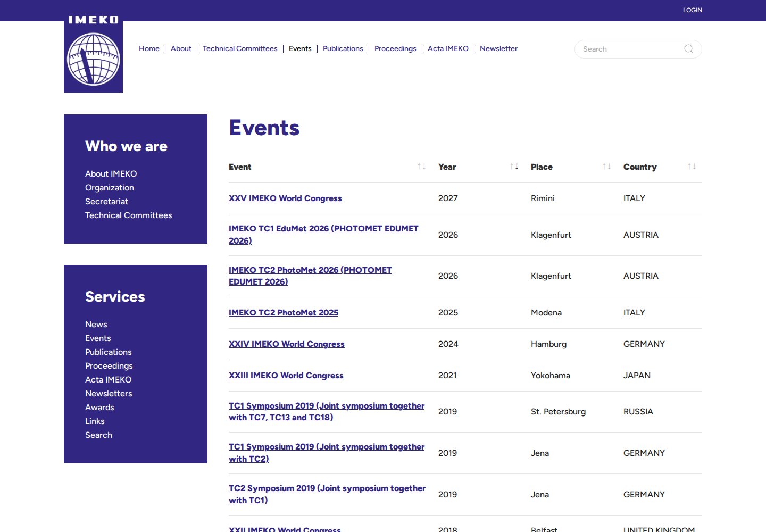This screenshot has height=532, width=766.
Task: Open Awards in the Services panel
Action: (x=99, y=407)
